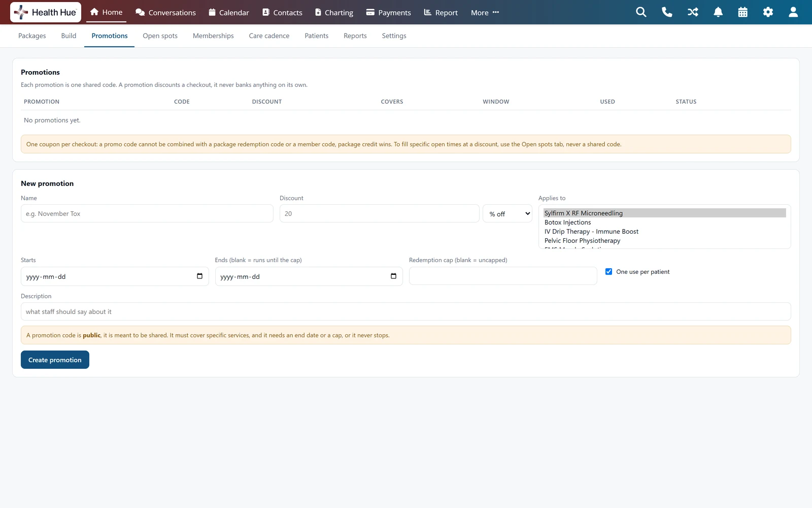812x508 pixels.
Task: Select IV Drip Therapy - Immune Boost
Action: 665,231
